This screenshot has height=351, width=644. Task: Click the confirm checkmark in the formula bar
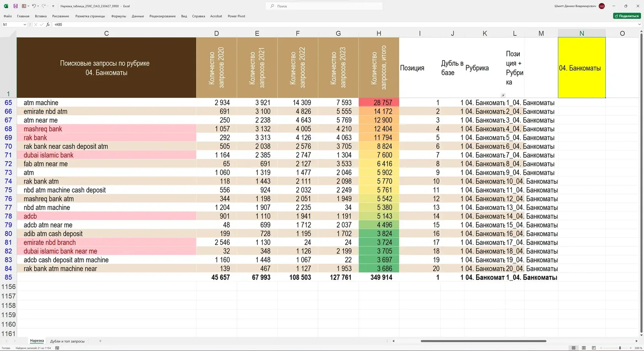point(41,25)
